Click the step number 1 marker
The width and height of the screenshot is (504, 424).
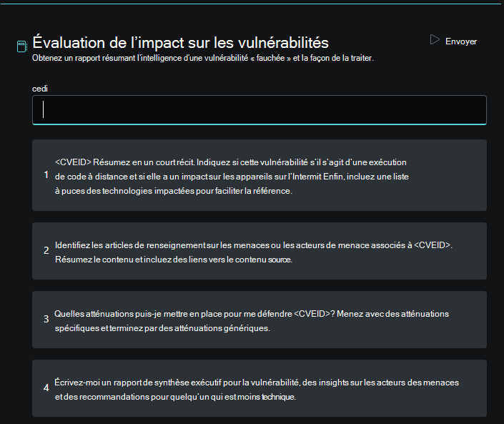pyautogui.click(x=46, y=175)
